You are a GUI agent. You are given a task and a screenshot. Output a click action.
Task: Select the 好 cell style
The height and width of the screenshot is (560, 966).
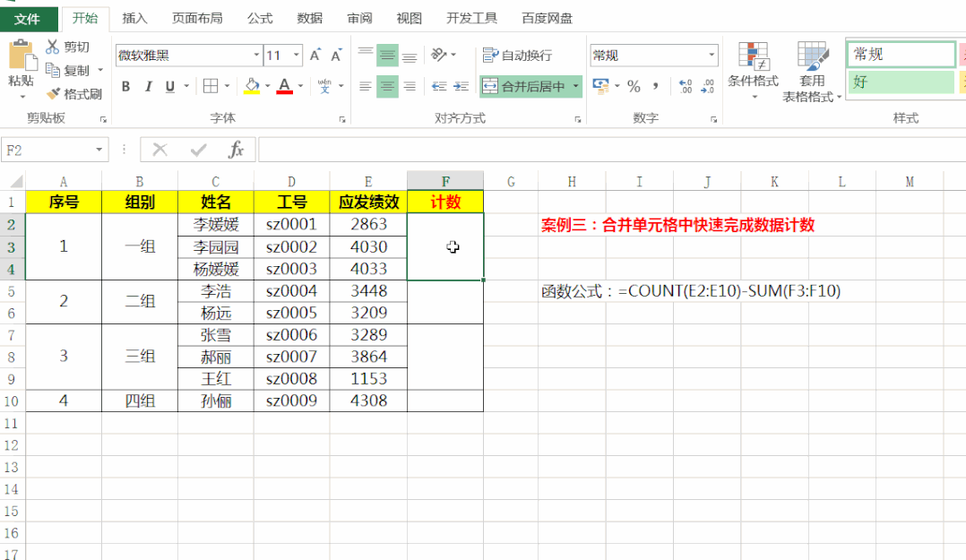click(901, 82)
